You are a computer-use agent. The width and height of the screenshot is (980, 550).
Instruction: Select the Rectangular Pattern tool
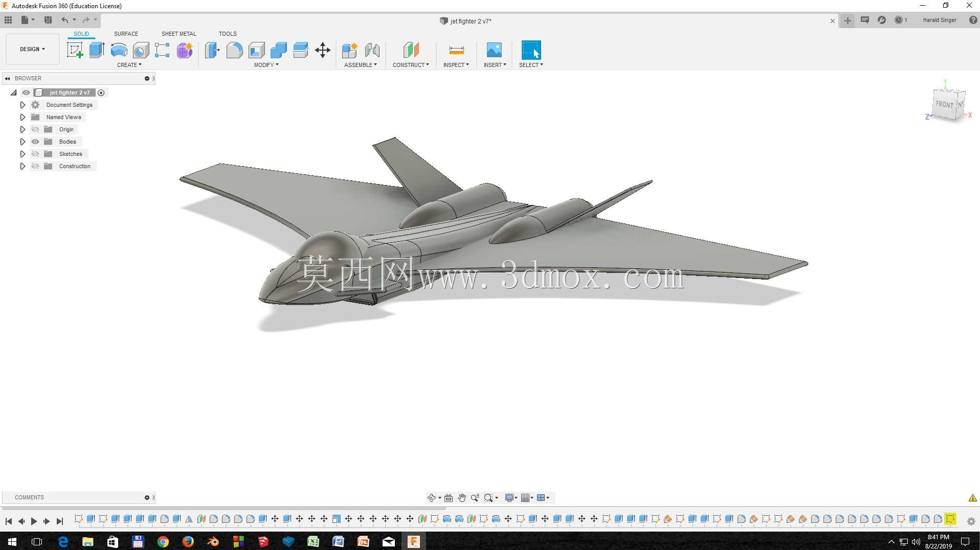[x=162, y=50]
